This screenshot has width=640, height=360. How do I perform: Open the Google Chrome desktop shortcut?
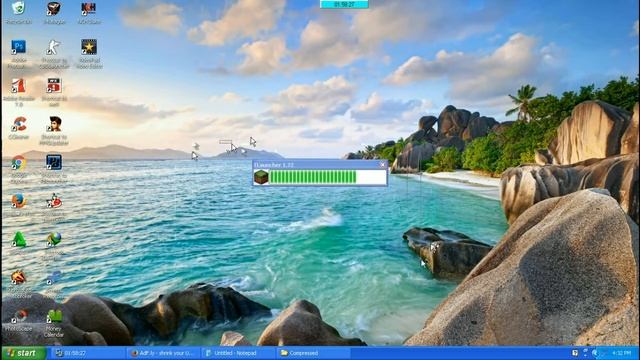18,163
